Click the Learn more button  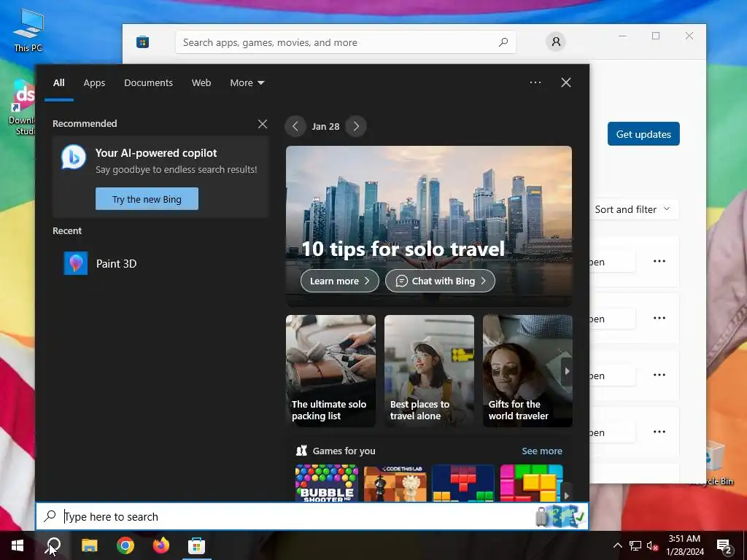(340, 281)
